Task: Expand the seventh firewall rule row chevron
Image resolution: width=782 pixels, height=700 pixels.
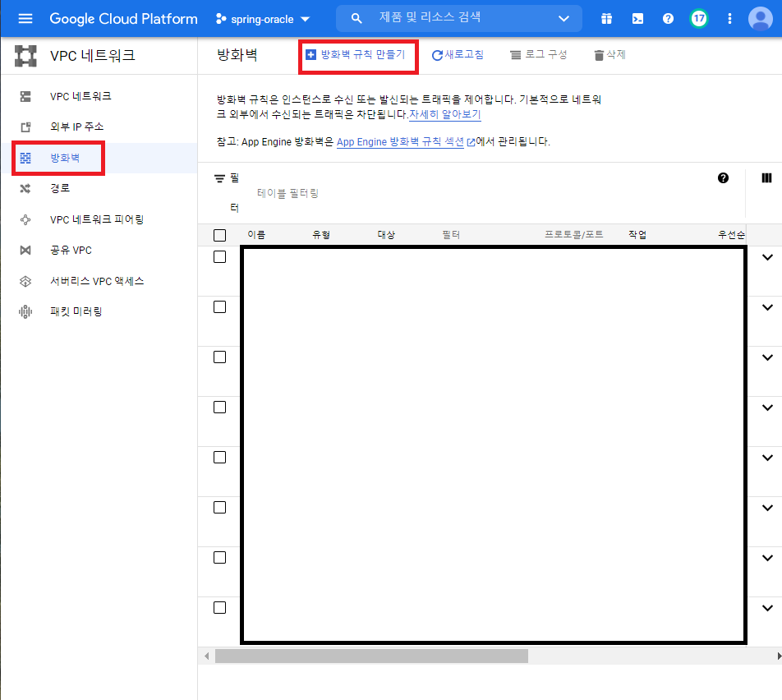Action: click(767, 559)
